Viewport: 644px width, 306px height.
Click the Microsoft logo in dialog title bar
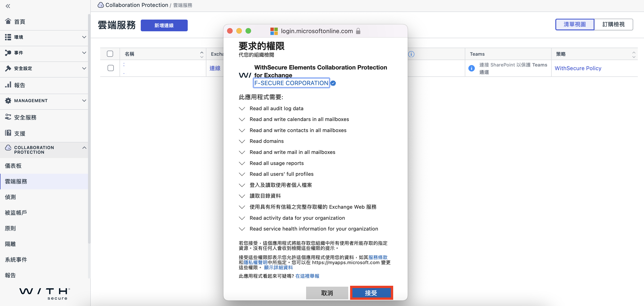pos(274,31)
